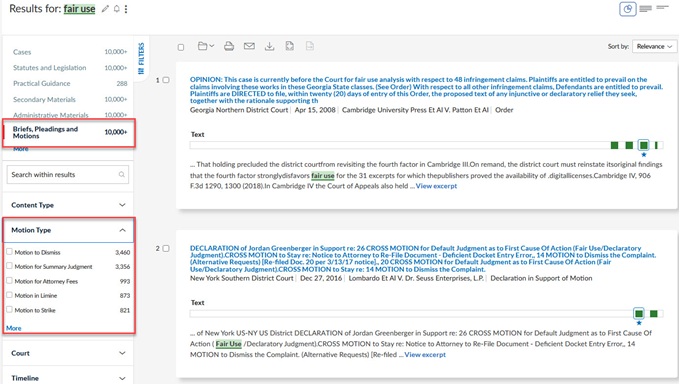Screen dimensions: 680x385
Task: Check the Motion for Attorney Fees filter
Action: (10, 281)
